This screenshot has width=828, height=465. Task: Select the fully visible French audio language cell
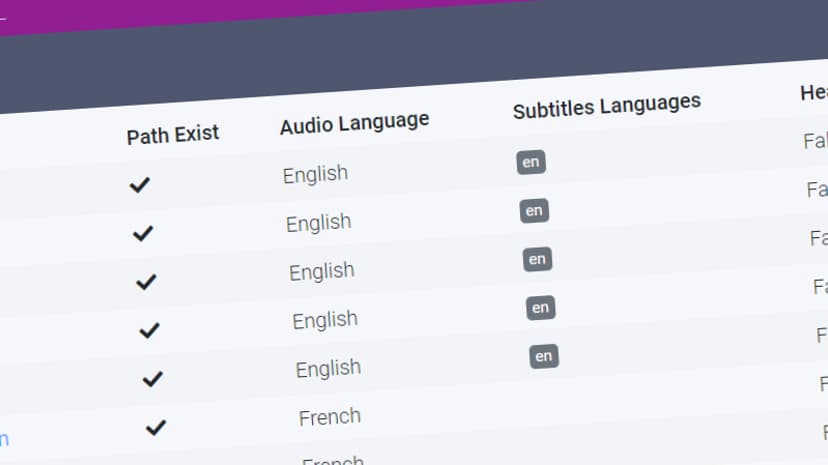tap(330, 417)
